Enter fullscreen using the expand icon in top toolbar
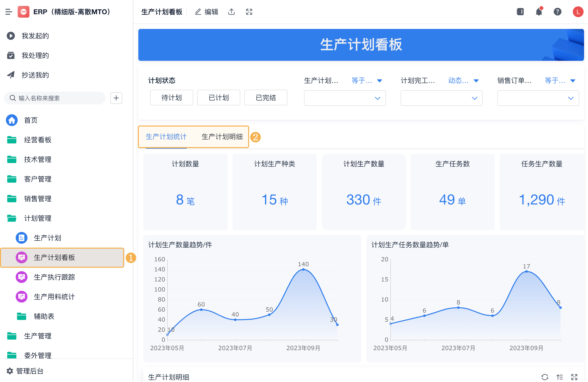Viewport: 588px width, 382px height. 249,12
